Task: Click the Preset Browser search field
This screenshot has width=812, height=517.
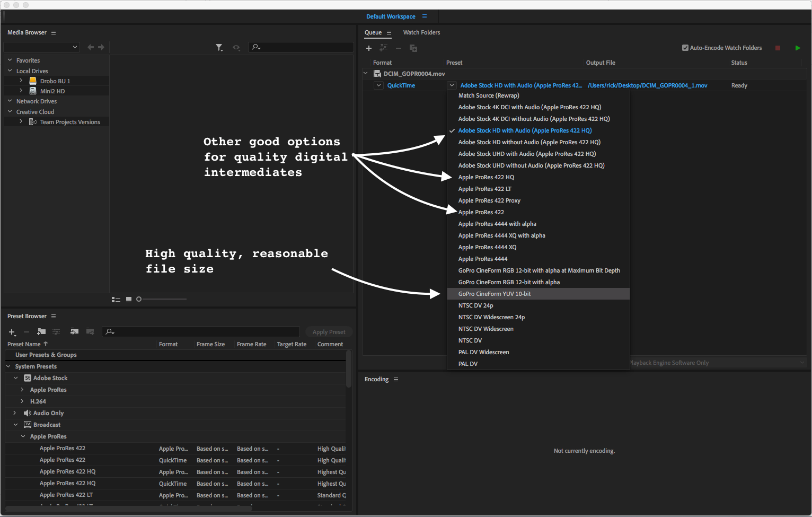Action: click(x=201, y=332)
